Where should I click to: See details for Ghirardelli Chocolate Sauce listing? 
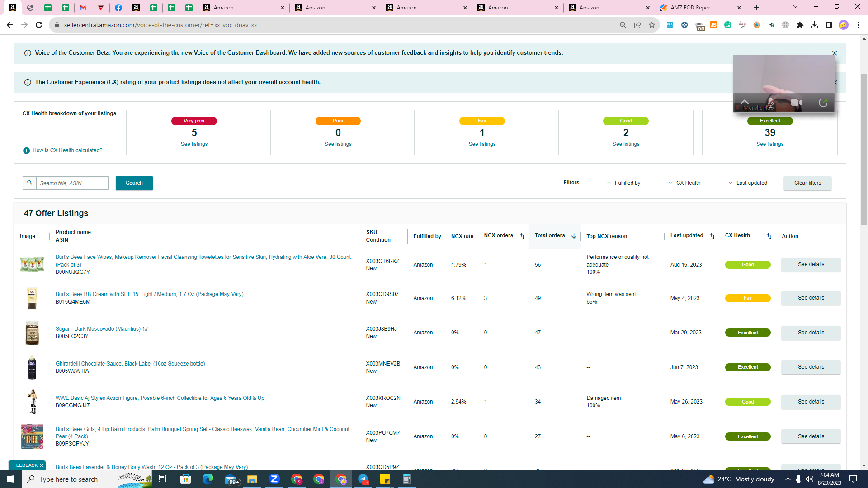(811, 367)
